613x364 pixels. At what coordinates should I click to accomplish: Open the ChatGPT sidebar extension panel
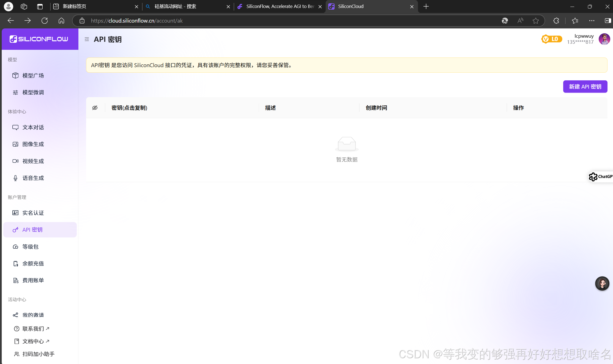point(601,177)
